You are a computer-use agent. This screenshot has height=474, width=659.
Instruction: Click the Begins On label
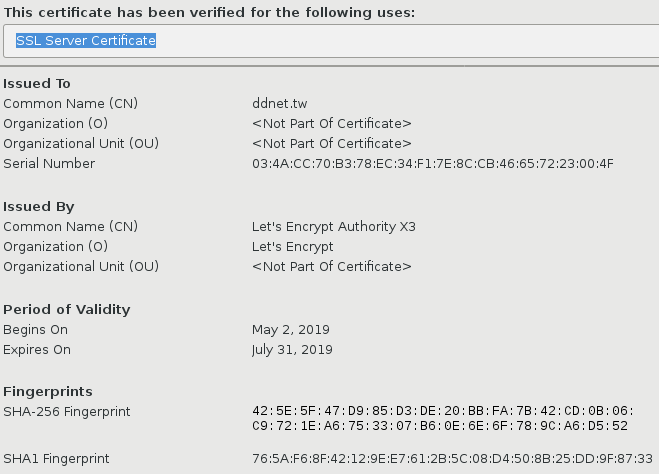coord(36,330)
